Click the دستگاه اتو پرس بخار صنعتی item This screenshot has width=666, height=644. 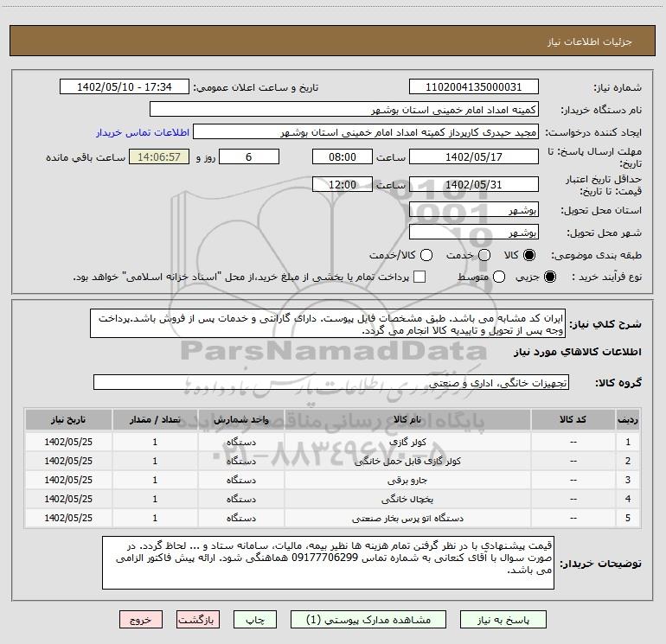click(407, 519)
